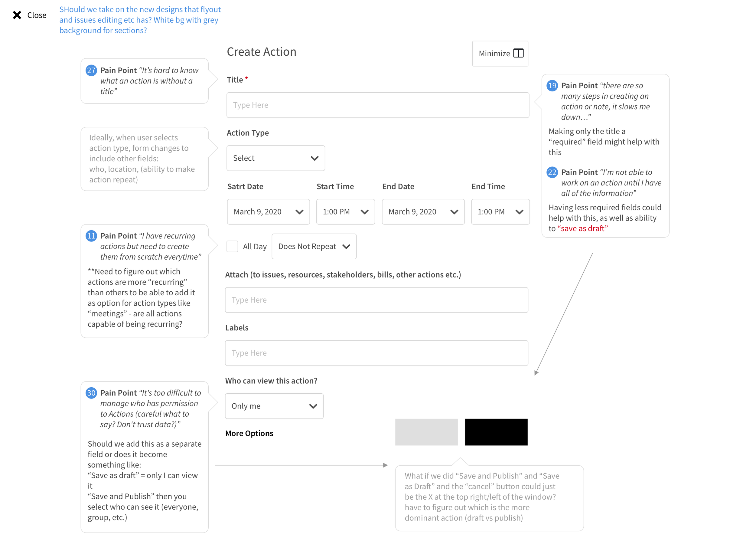Open the End Date dropdown
This screenshot has height=538, width=756.
[x=423, y=212]
